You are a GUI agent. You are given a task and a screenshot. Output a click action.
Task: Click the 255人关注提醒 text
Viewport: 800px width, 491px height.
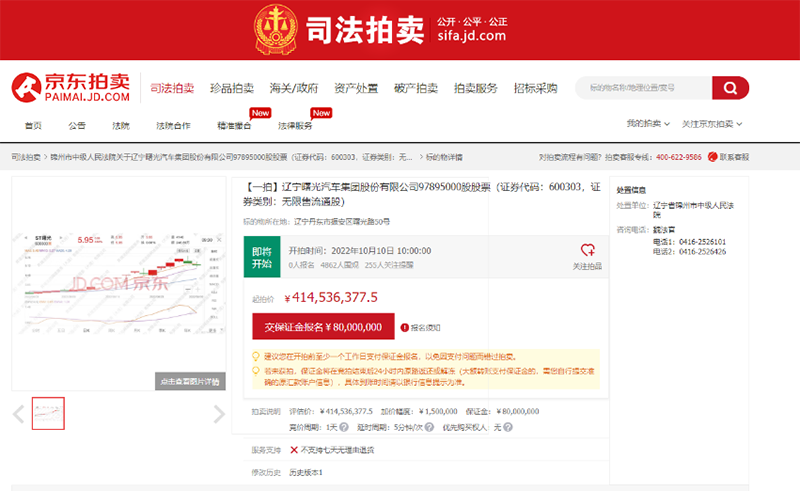pos(389,265)
